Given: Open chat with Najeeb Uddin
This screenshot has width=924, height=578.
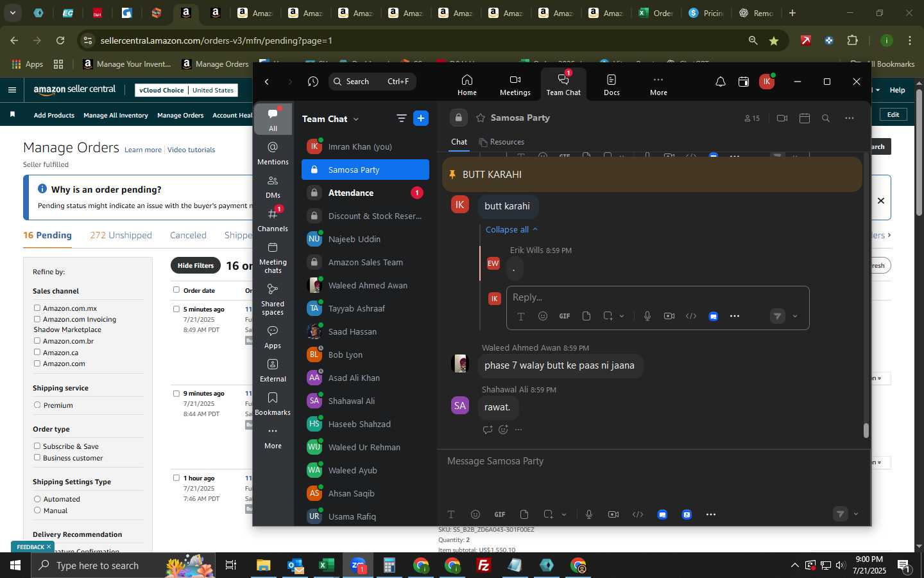Looking at the screenshot, I should (365, 239).
